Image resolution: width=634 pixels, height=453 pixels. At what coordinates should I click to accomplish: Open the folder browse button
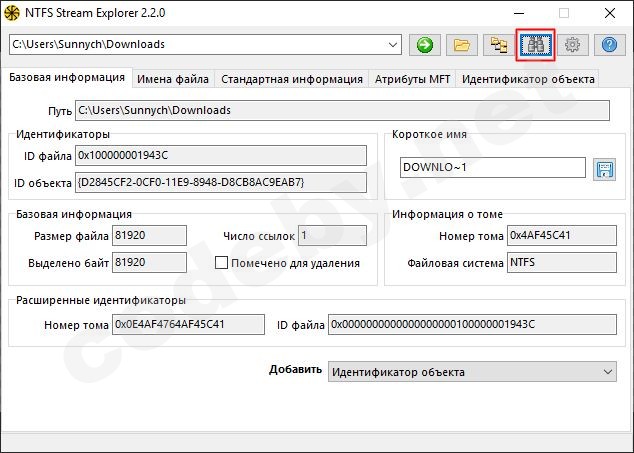click(x=460, y=45)
